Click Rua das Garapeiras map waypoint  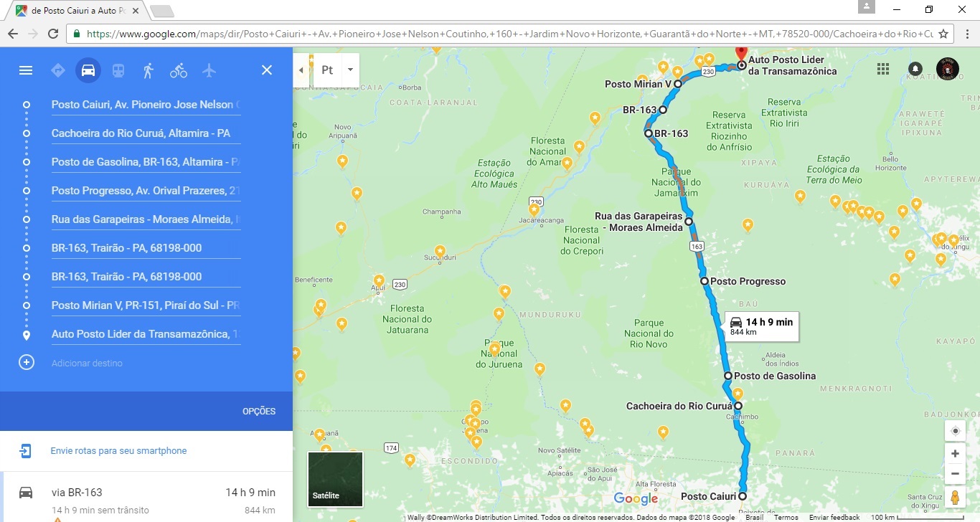[689, 222]
